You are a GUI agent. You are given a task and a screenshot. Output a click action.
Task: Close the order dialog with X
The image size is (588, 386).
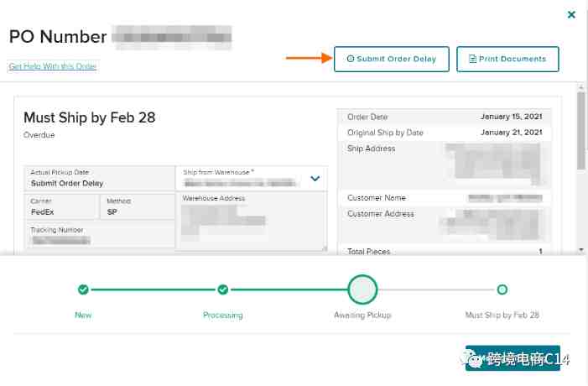coord(571,15)
